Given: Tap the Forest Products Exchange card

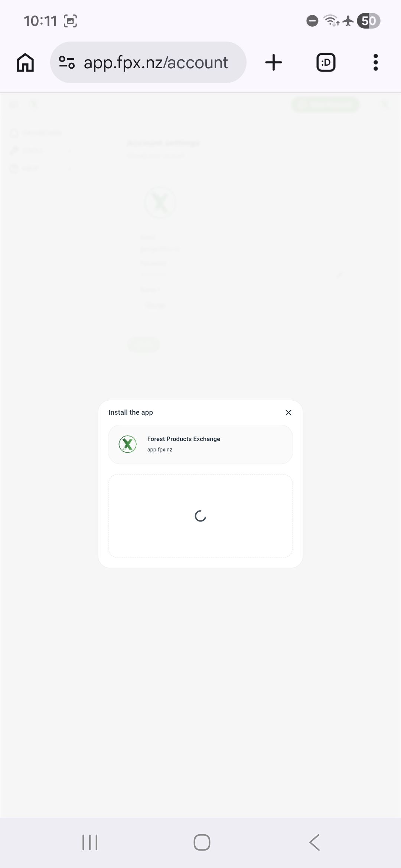Looking at the screenshot, I should pyautogui.click(x=200, y=444).
